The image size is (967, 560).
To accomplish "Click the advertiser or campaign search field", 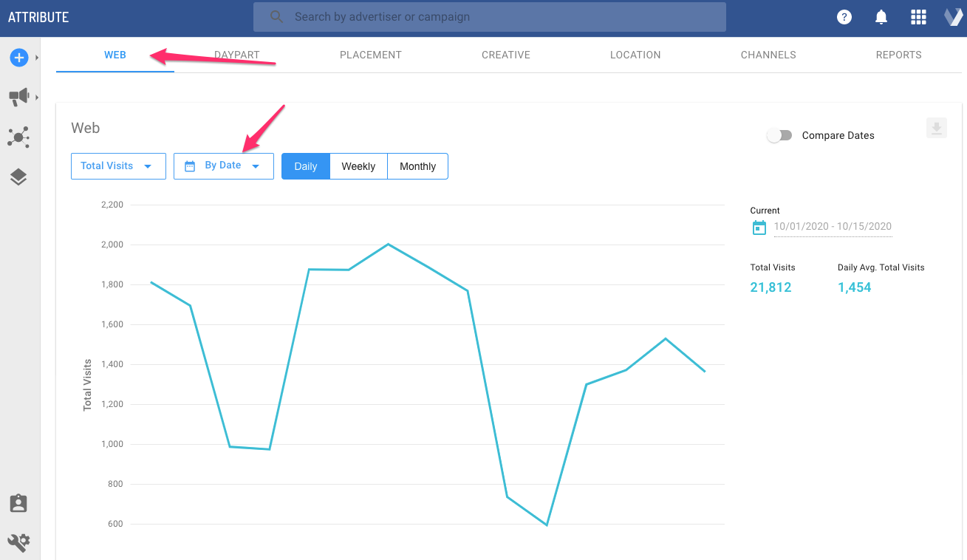I will (x=489, y=17).
